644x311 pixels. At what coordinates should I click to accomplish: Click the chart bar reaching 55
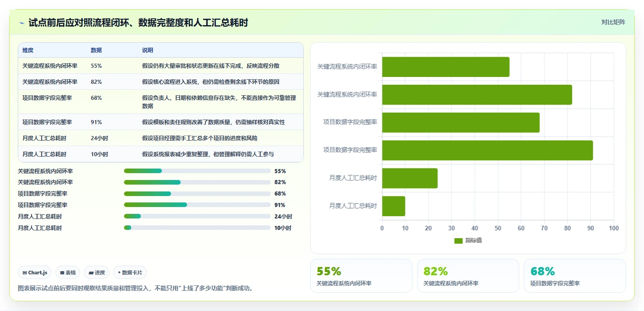(446, 67)
